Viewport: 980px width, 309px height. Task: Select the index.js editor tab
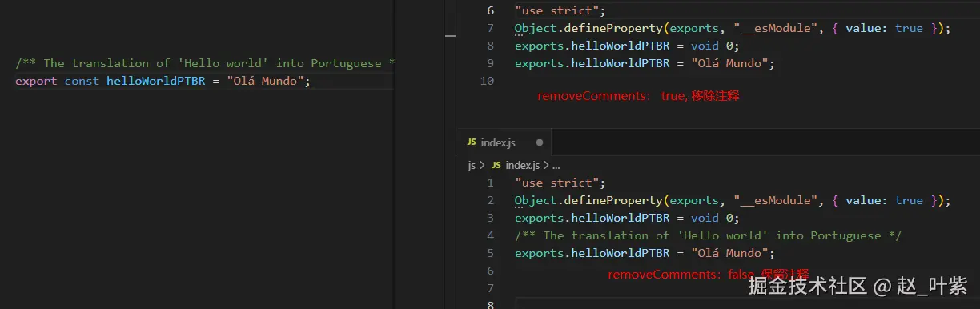(505, 142)
